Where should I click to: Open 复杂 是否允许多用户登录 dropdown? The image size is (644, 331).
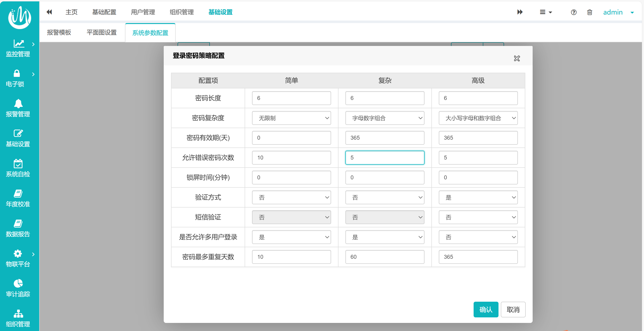(385, 237)
